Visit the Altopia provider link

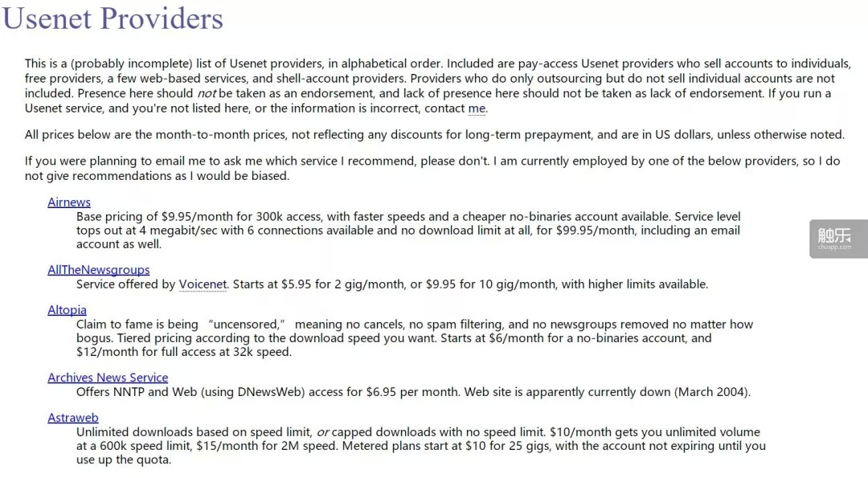coord(67,310)
